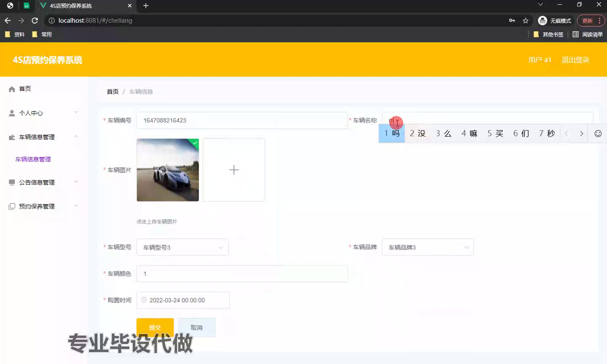Image resolution: width=607 pixels, height=364 pixels.
Task: Select the 车辆信息管理 submenu item
Action: pos(33,159)
